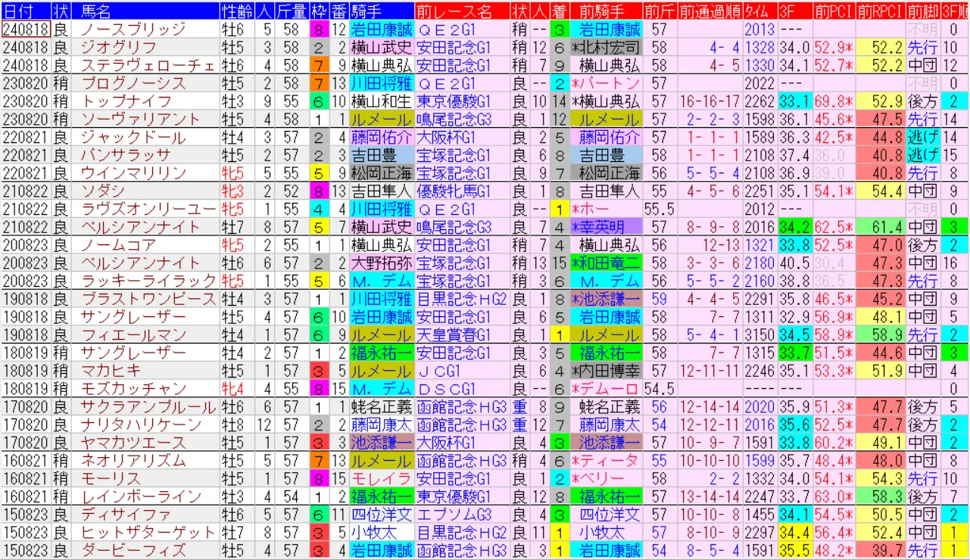Click time value 3150
This screenshot has height=560, width=970.
[759, 334]
